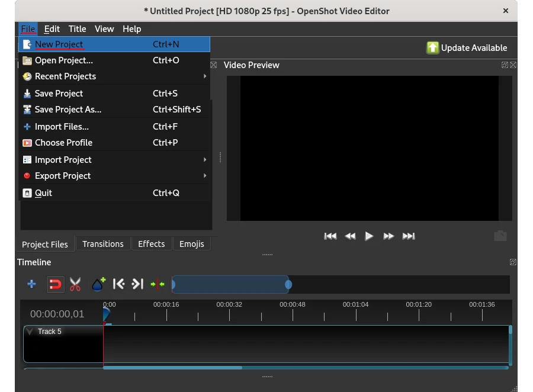Screen dimensions: 533x392
Task: Click the fast forward icon
Action: 388,236
